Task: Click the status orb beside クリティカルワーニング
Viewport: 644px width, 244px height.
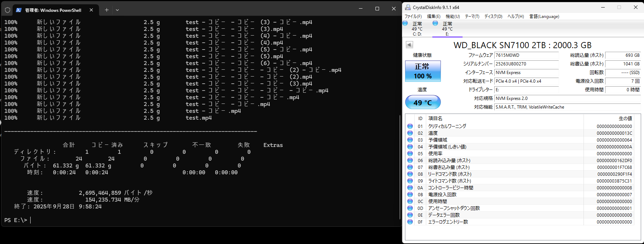Action: coord(410,126)
